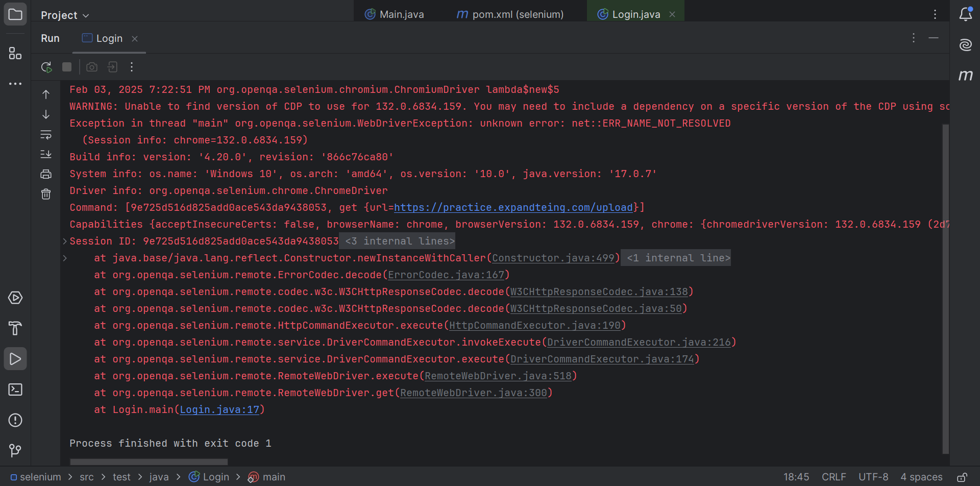Open UTF-8 file encoding selector
The width and height of the screenshot is (980, 486).
pos(873,477)
